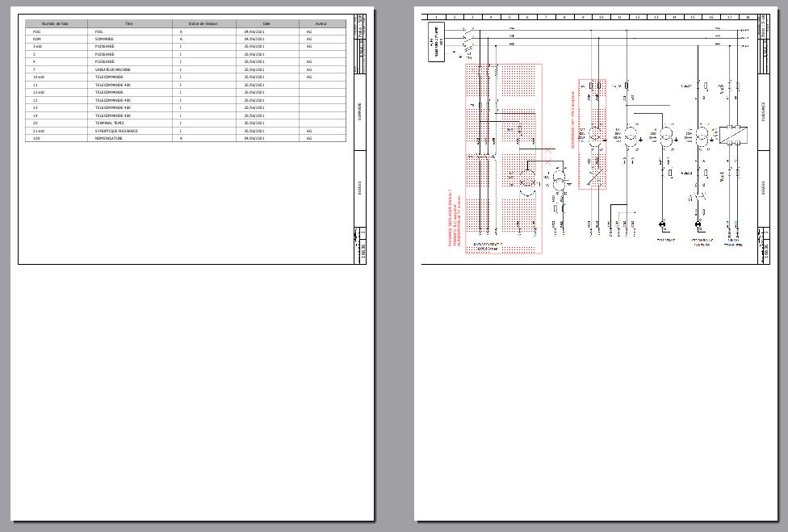Viewport: 788px width, 532px height.
Task: Select the VARIATEUR MACHINE row
Action: (186, 69)
